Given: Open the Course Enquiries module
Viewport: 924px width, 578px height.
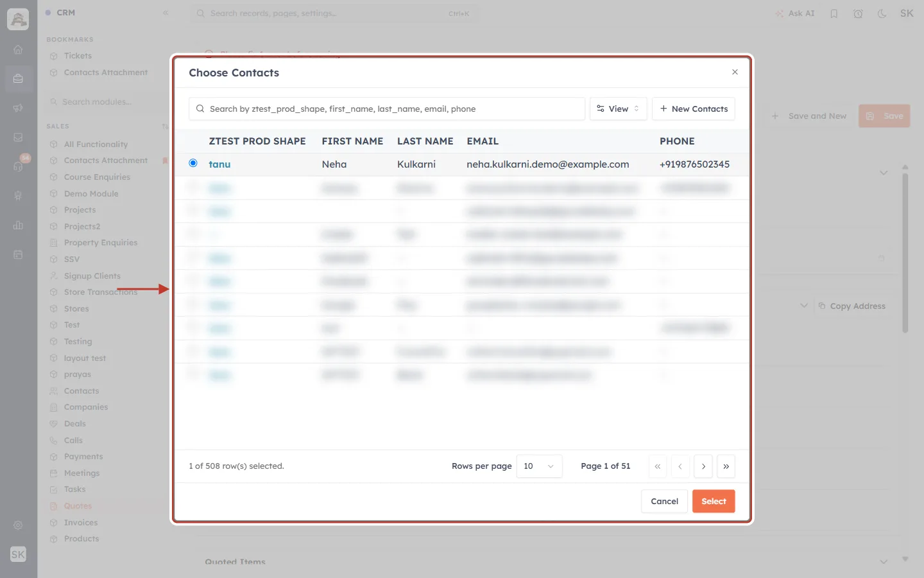Looking at the screenshot, I should coord(97,177).
